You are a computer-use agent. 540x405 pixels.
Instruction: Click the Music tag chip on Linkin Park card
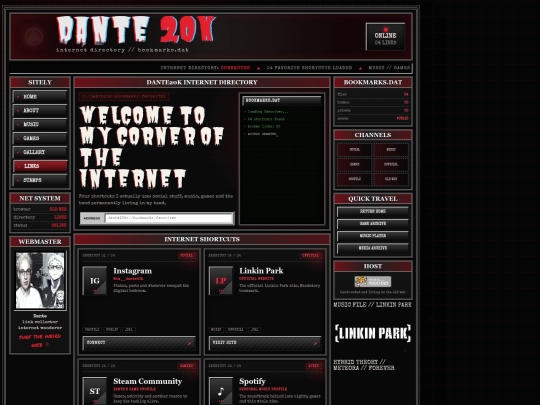[216, 330]
